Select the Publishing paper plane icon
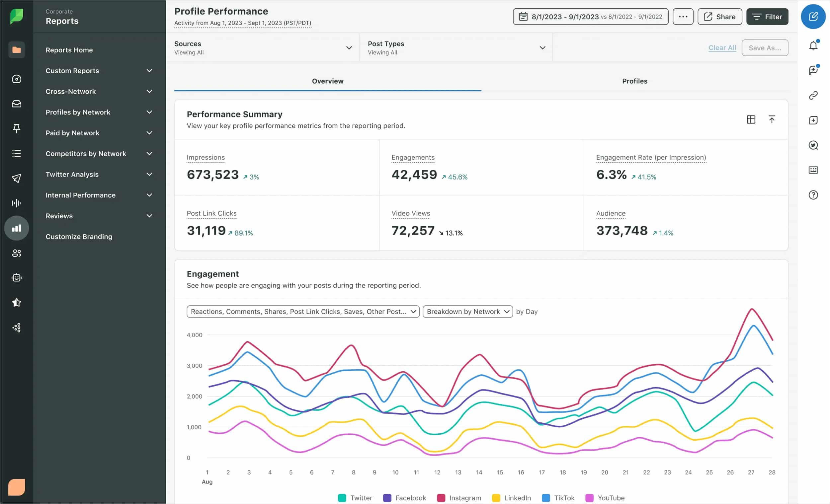 [17, 178]
